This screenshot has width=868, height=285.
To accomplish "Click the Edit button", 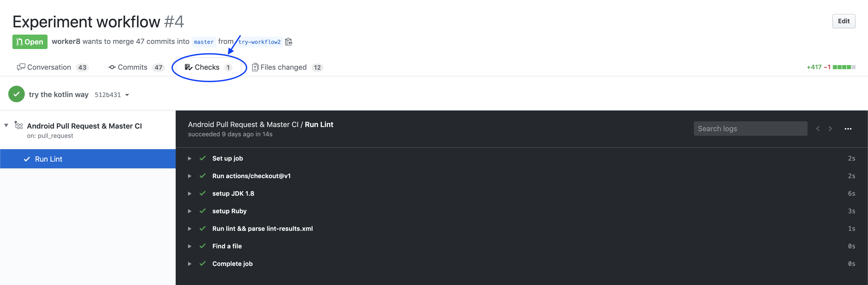I will point(843,21).
